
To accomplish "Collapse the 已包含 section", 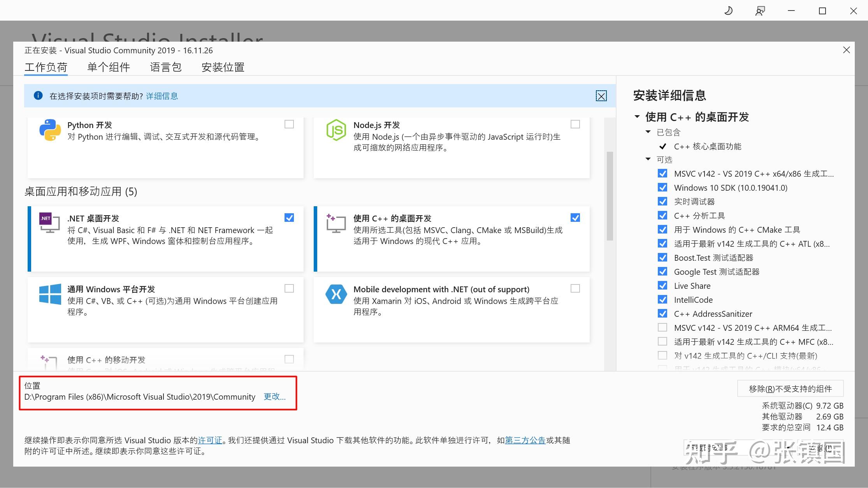I will tap(648, 132).
